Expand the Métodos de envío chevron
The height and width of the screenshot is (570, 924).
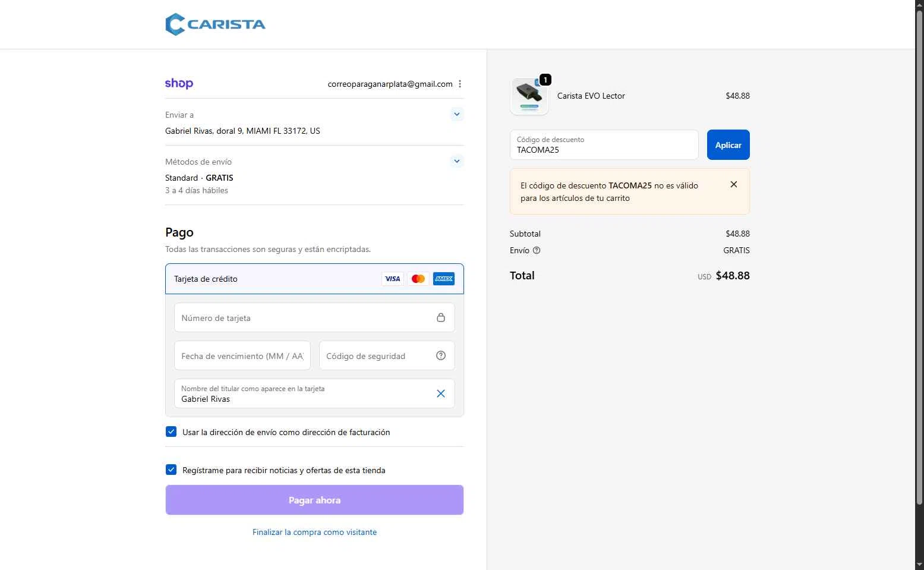click(x=457, y=161)
